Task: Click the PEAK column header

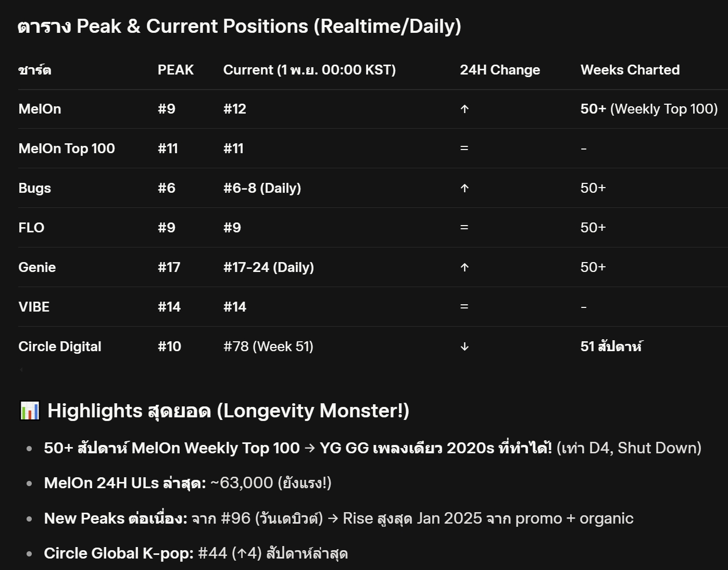Action: click(175, 70)
